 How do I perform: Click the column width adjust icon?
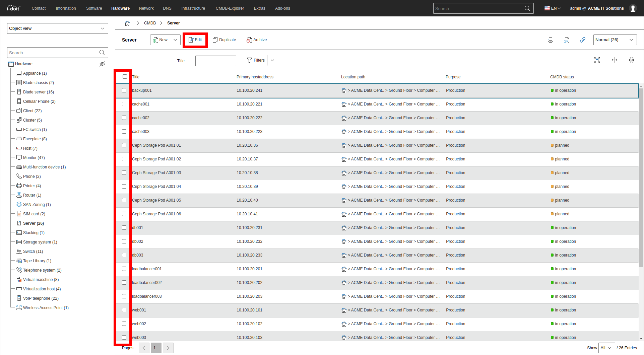[615, 60]
